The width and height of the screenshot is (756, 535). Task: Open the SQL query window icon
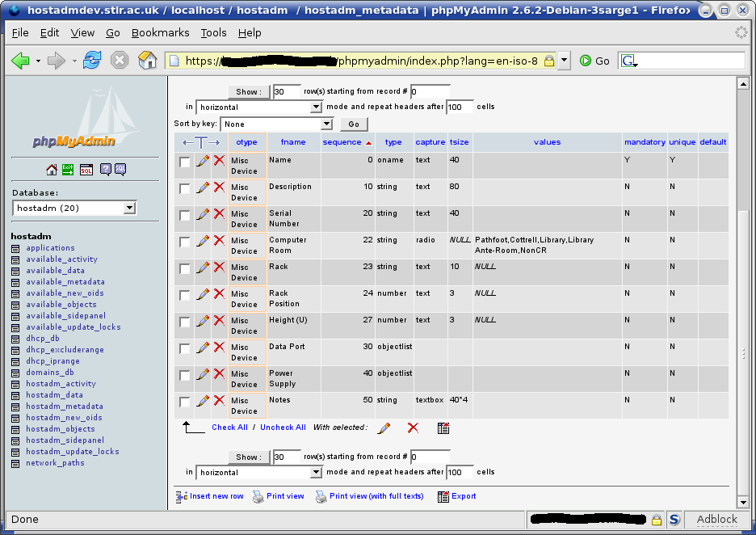86,170
